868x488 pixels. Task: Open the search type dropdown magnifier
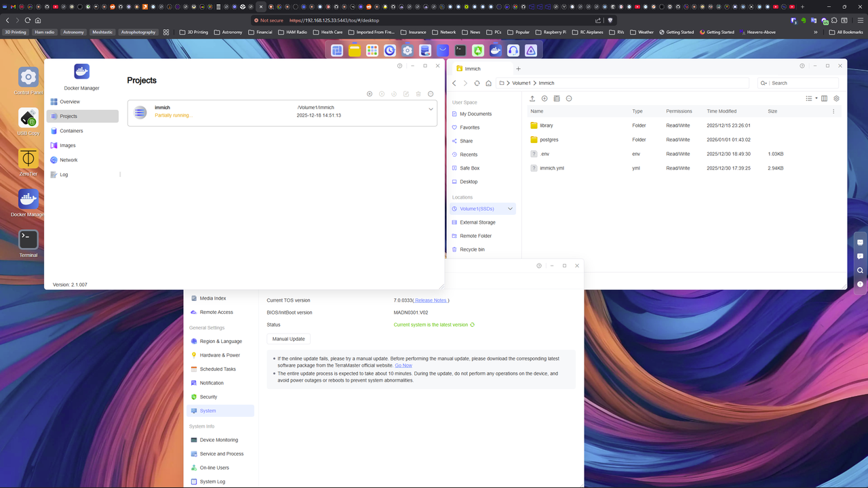coord(764,83)
